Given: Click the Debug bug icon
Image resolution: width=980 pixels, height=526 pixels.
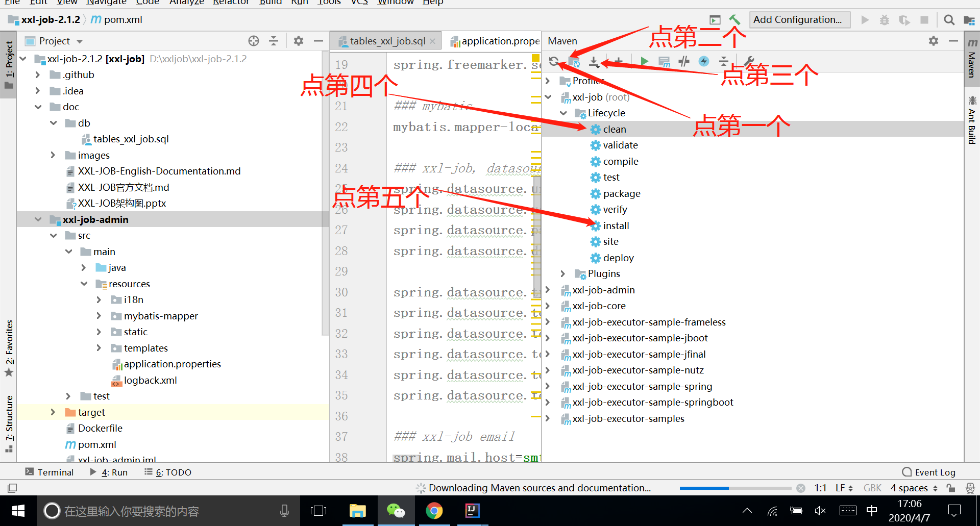Looking at the screenshot, I should click(x=885, y=20).
